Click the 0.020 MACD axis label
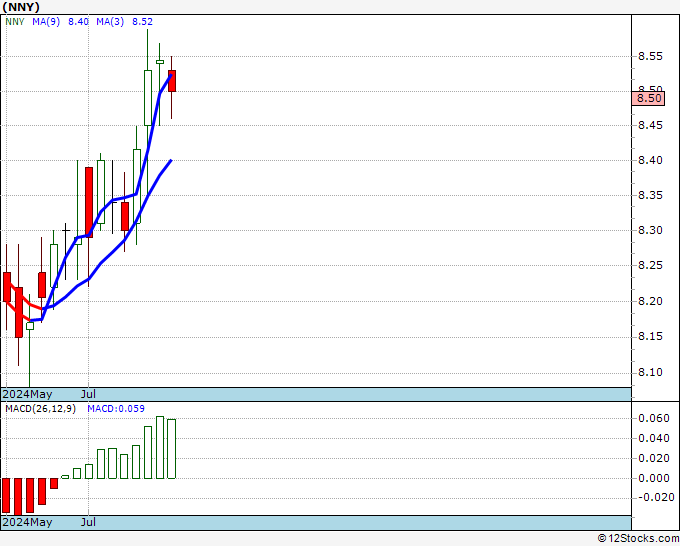Screen dimensions: 680x546 point(654,458)
